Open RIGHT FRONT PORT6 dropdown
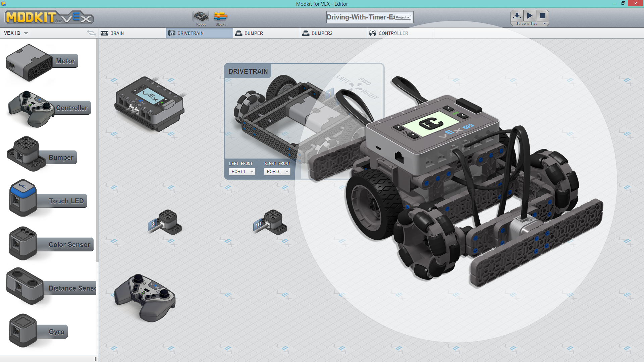This screenshot has width=644, height=362. coord(277,172)
